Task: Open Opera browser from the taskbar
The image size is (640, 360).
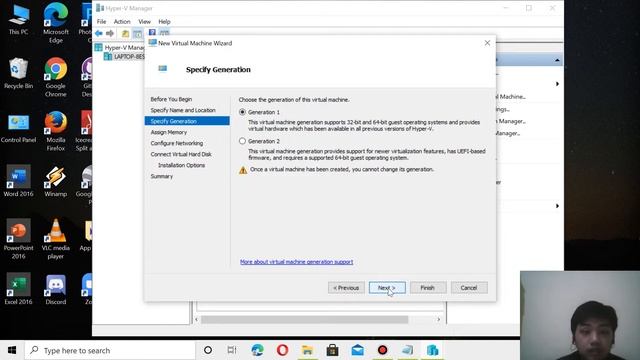Action: (x=282, y=350)
